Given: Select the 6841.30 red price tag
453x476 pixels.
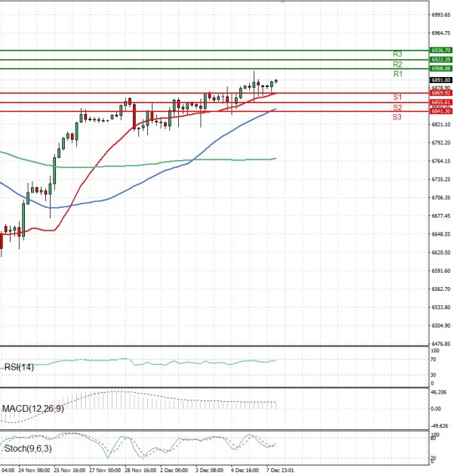Looking at the screenshot, I should click(441, 111).
